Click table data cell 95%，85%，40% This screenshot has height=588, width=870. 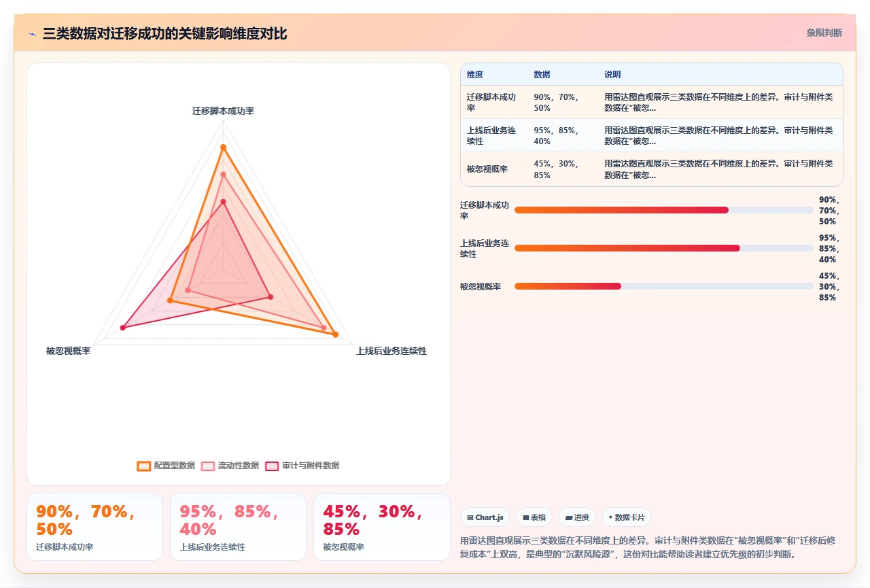pos(563,135)
